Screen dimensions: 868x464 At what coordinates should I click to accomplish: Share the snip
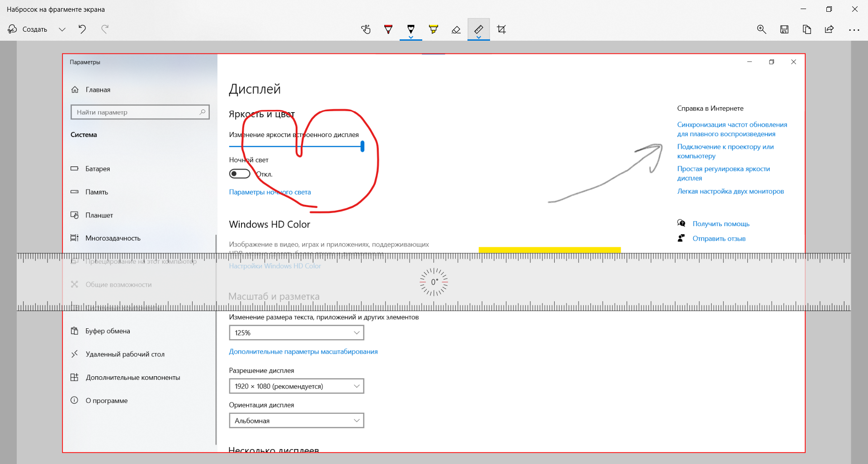830,29
